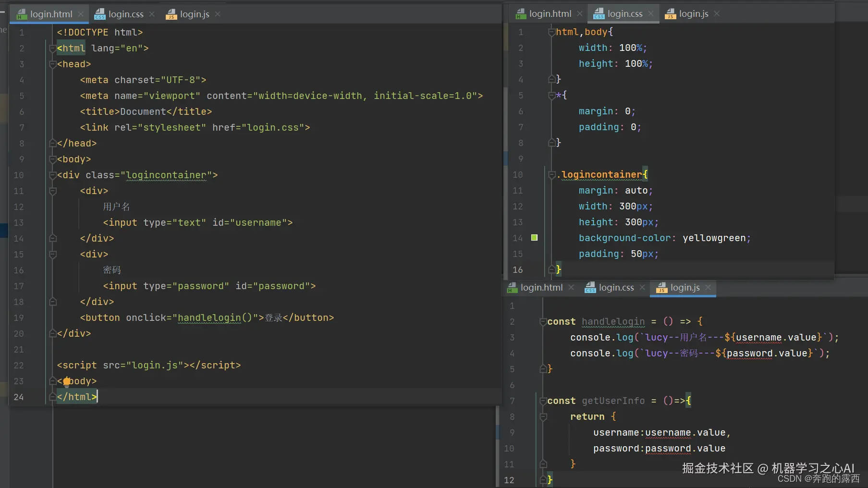Click the intention lightbulb icon on line 23

pos(67,381)
